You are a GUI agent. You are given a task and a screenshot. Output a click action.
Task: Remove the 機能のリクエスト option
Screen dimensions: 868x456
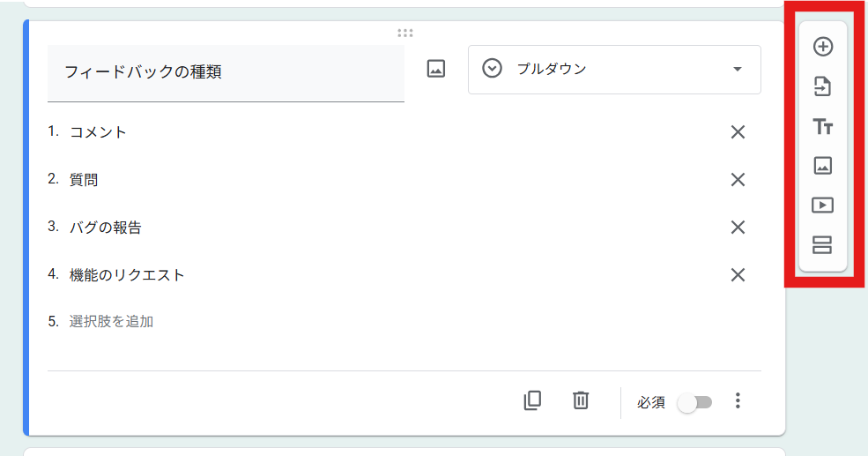(738, 275)
